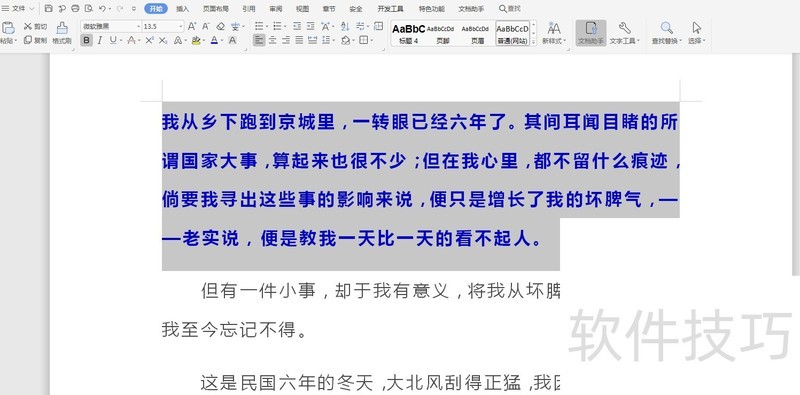This screenshot has width=800, height=395.
Task: Toggle bold formatting off
Action: 87,40
